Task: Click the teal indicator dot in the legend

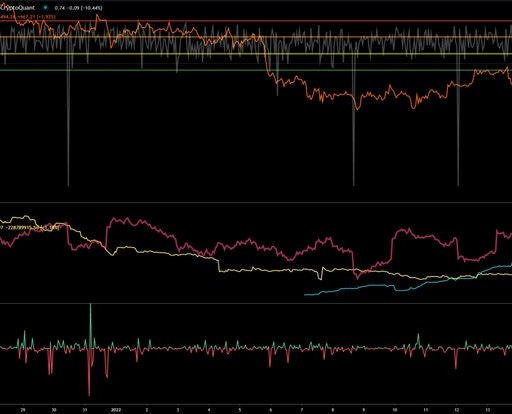Action: tap(45, 7)
